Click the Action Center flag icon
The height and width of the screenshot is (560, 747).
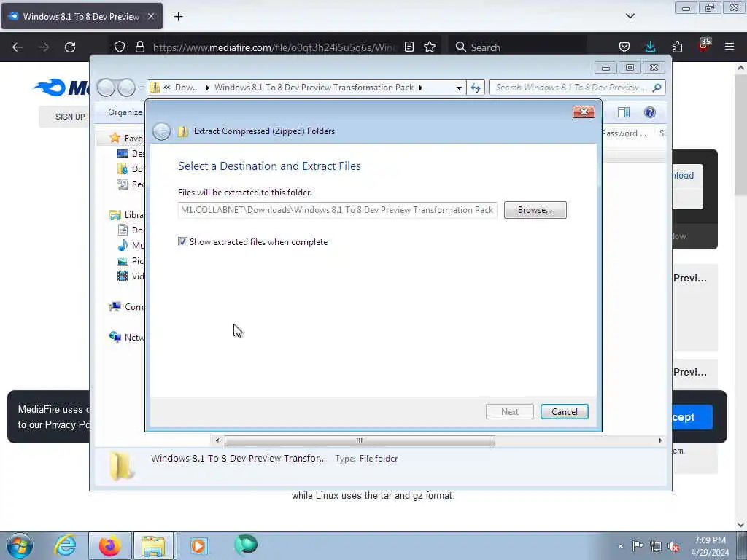[638, 546]
